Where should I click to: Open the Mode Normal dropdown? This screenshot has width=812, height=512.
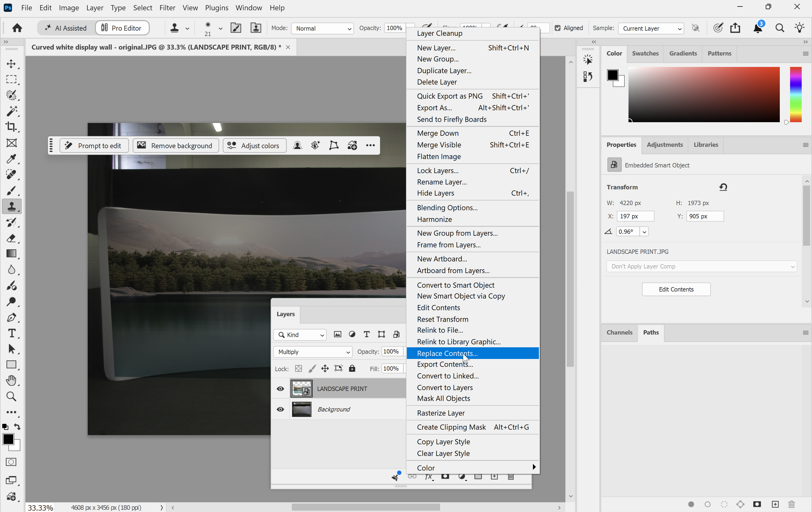pos(322,28)
